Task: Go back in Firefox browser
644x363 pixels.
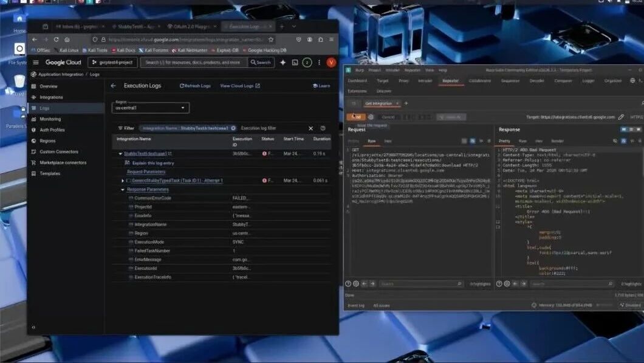Action: 35,40
